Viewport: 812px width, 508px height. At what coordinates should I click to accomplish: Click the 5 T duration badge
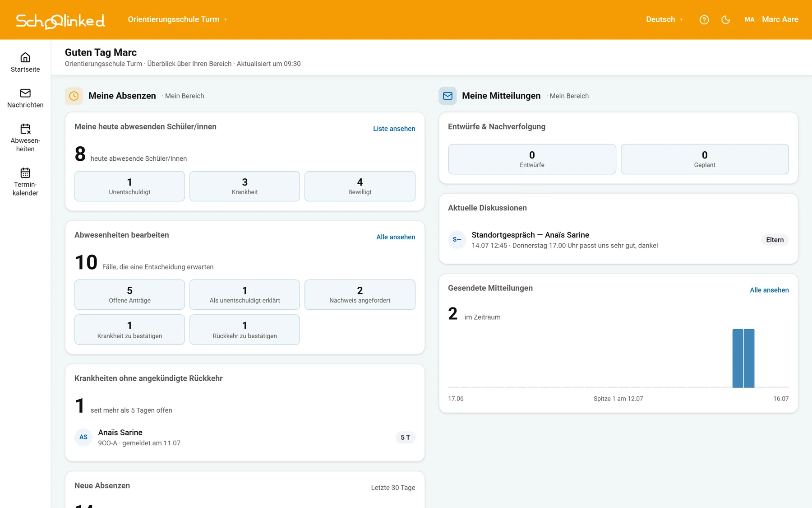[x=406, y=437]
